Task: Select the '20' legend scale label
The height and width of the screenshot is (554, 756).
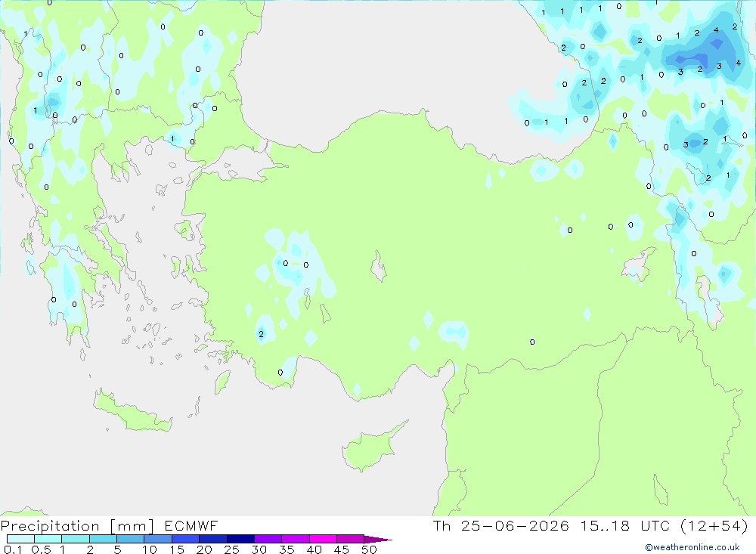Action: [204, 549]
